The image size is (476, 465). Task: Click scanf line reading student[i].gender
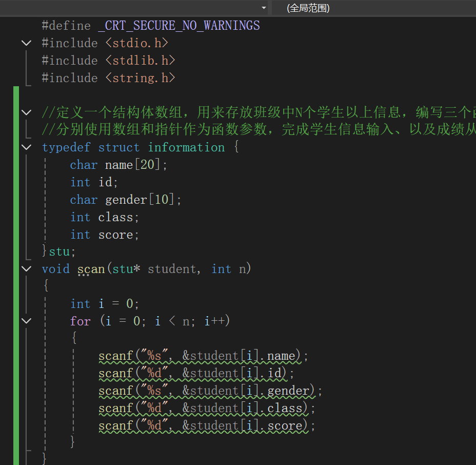[x=210, y=391]
